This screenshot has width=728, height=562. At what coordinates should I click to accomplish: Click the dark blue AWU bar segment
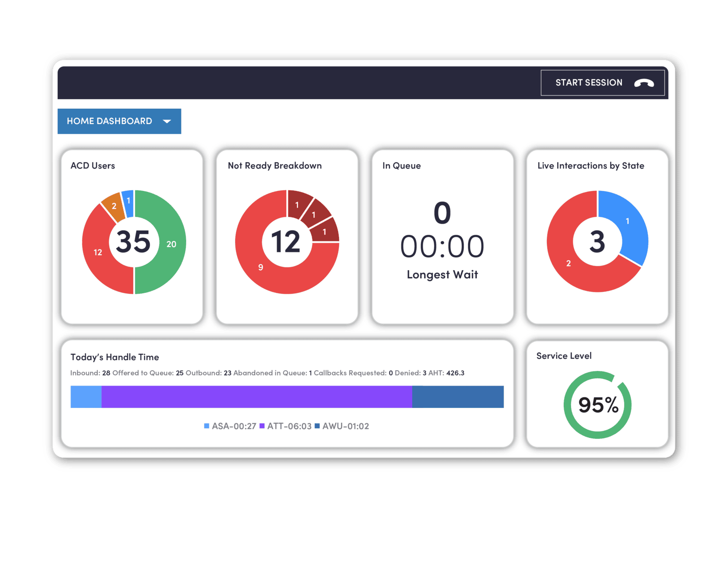(x=458, y=397)
